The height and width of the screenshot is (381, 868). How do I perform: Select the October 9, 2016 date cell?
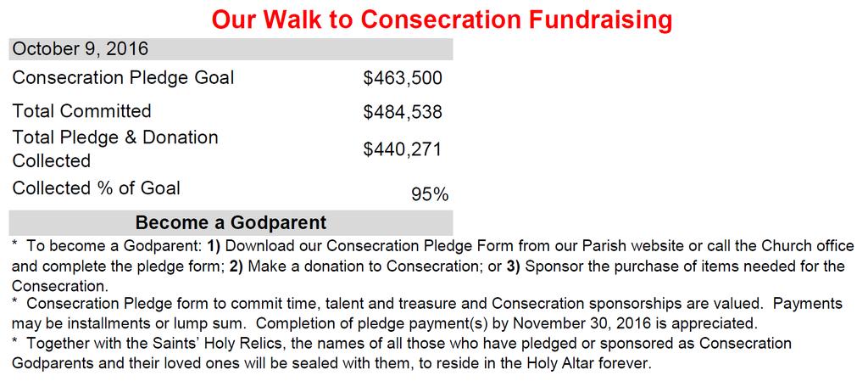[231, 48]
